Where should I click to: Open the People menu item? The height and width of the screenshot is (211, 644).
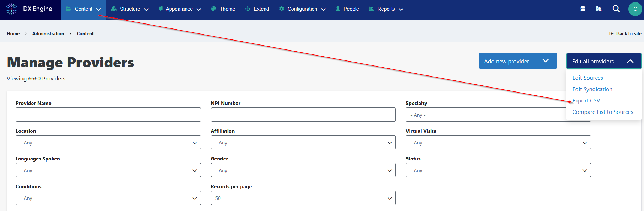pyautogui.click(x=347, y=9)
